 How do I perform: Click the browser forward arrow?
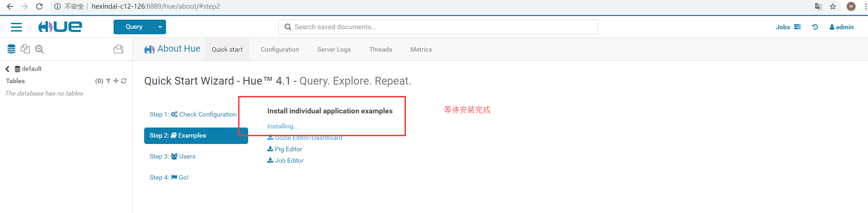[25, 6]
